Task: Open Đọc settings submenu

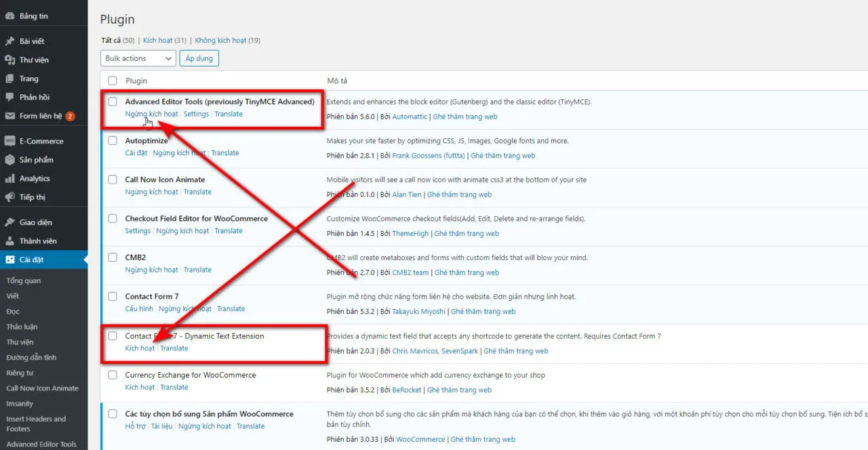Action: point(13,311)
